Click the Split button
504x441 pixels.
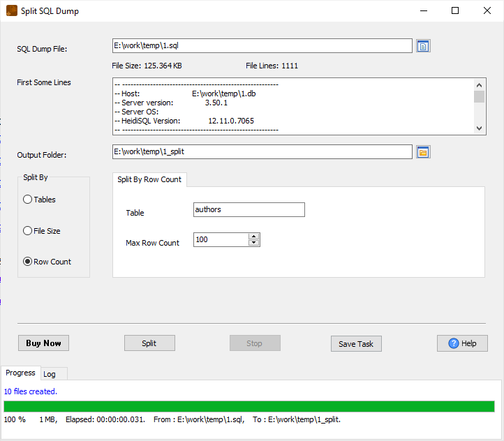[x=149, y=343]
